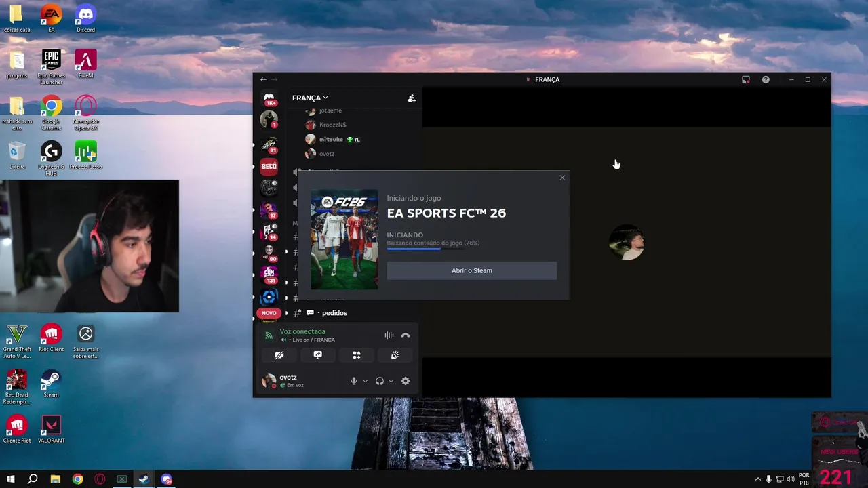Select user KroozzN$ in voice channel
The width and height of the screenshot is (868, 488).
pyautogui.click(x=326, y=125)
